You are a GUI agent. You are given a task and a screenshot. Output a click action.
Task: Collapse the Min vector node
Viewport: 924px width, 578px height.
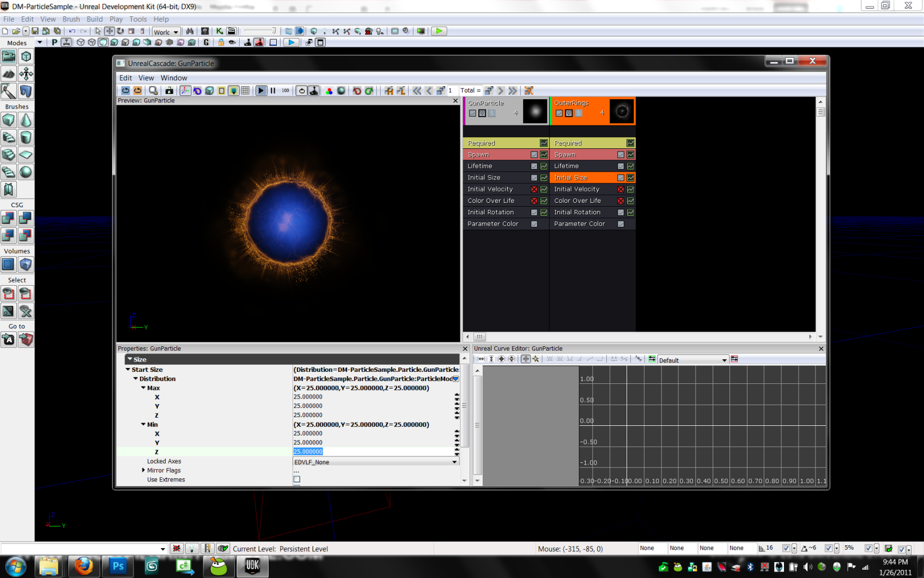click(x=143, y=424)
